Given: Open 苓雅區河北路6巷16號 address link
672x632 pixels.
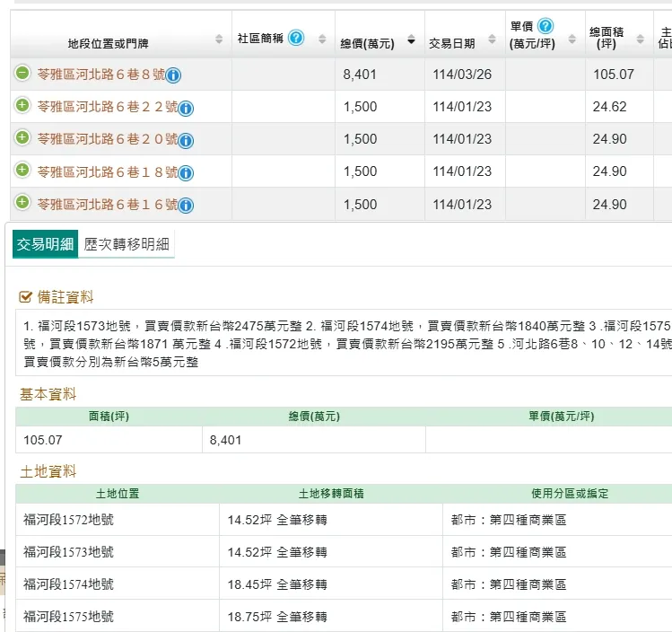Looking at the screenshot, I should point(107,205).
